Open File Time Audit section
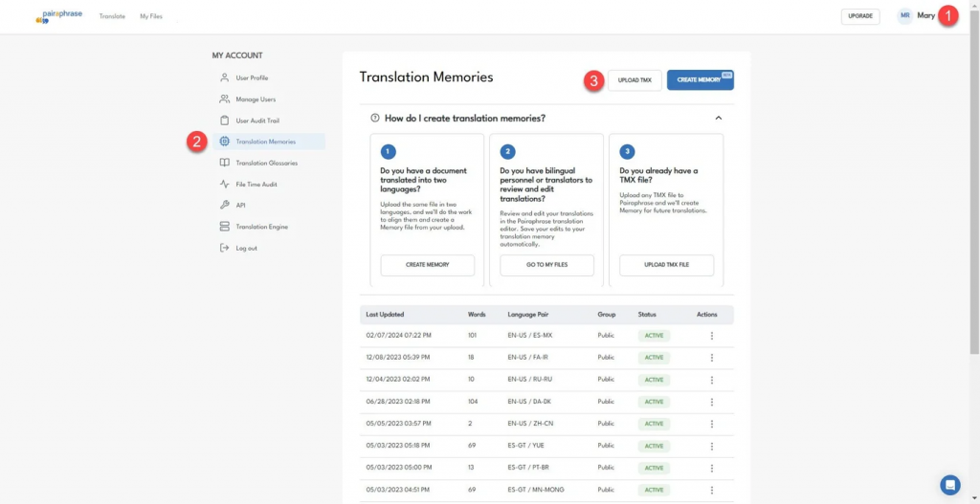980x504 pixels. pos(256,185)
